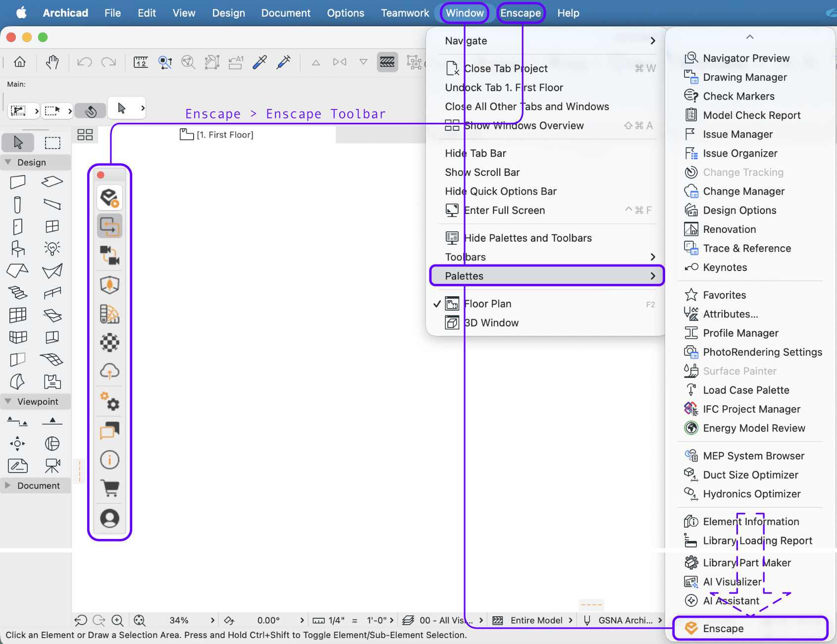Open the Entire Model structure display dropdown
This screenshot has width=837, height=644.
(532, 620)
